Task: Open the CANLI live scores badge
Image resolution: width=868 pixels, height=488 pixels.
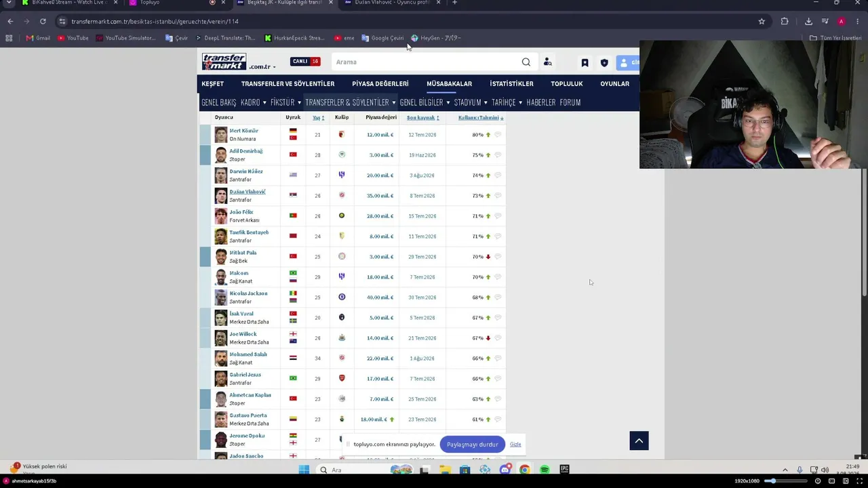Action: (305, 62)
